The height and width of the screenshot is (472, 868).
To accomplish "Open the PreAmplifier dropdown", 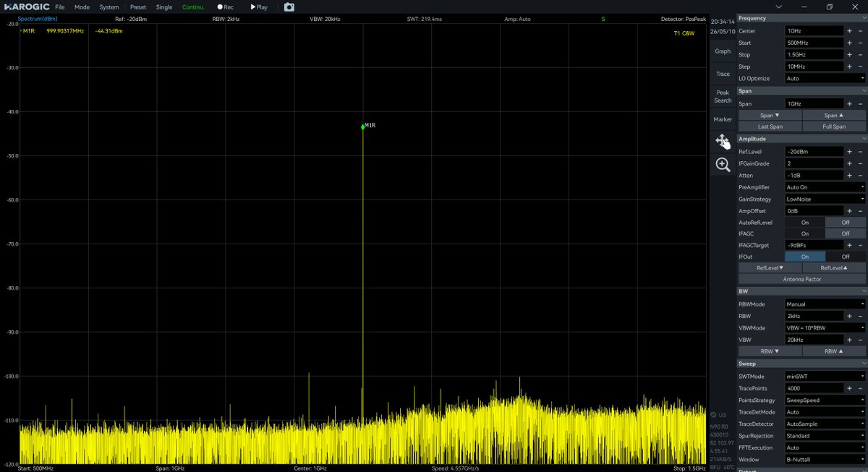I will [x=825, y=187].
